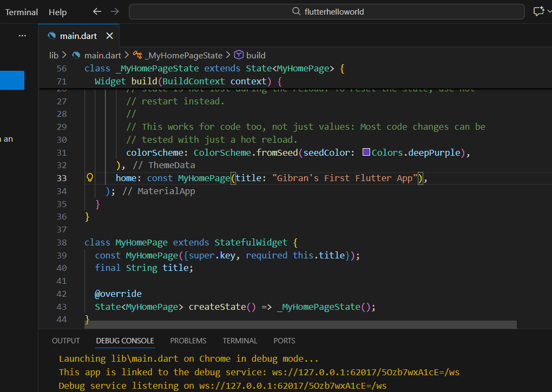Screen dimensions: 552x392
Task: Switch to the PROBLEMS panel tab
Action: coord(188,341)
